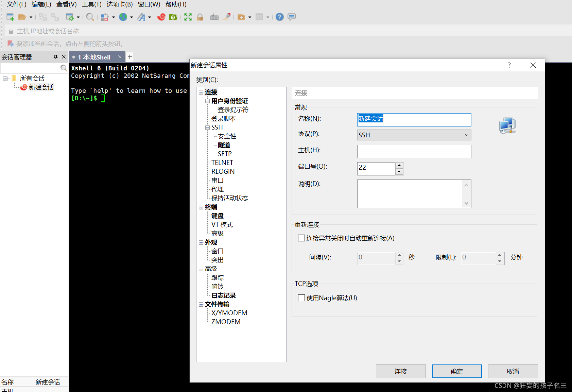
Task: Open the 编辑(E) menu
Action: tap(41, 4)
